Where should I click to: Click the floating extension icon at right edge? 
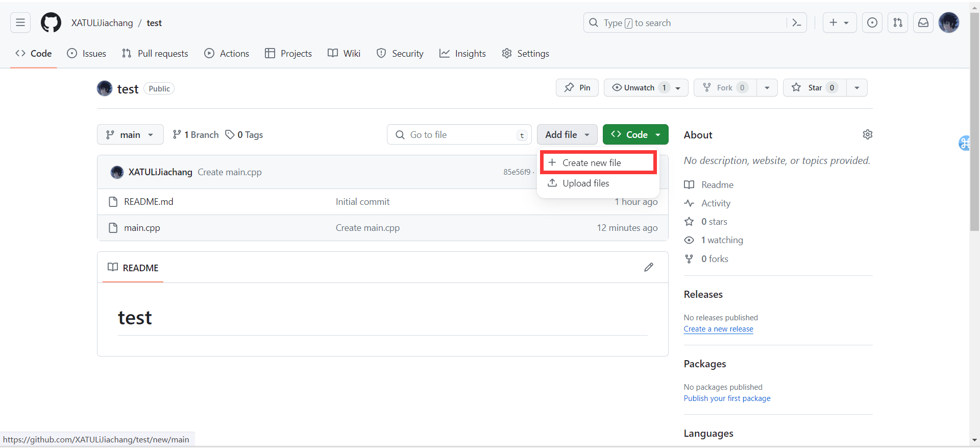point(964,143)
